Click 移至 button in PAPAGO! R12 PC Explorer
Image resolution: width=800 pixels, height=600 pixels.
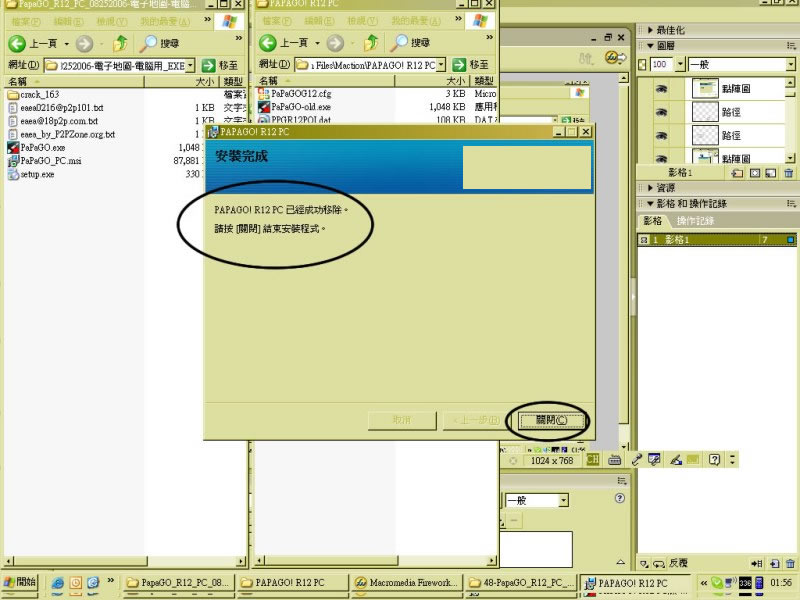point(470,65)
